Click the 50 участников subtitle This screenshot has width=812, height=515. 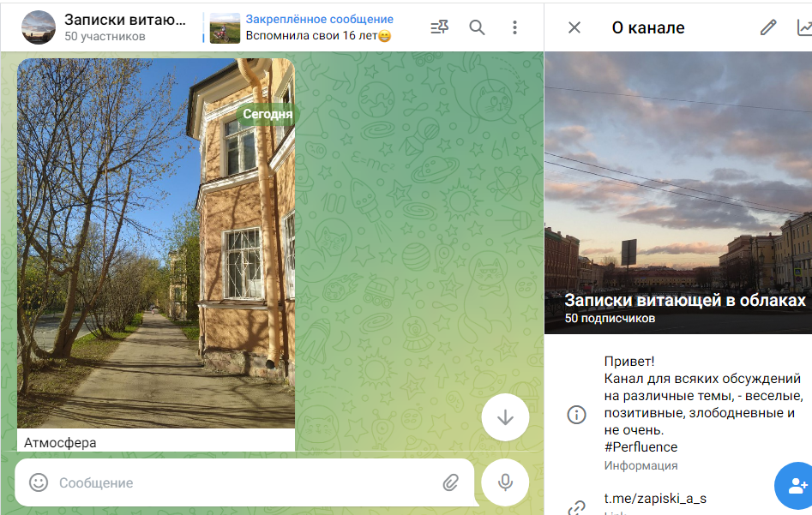point(105,36)
